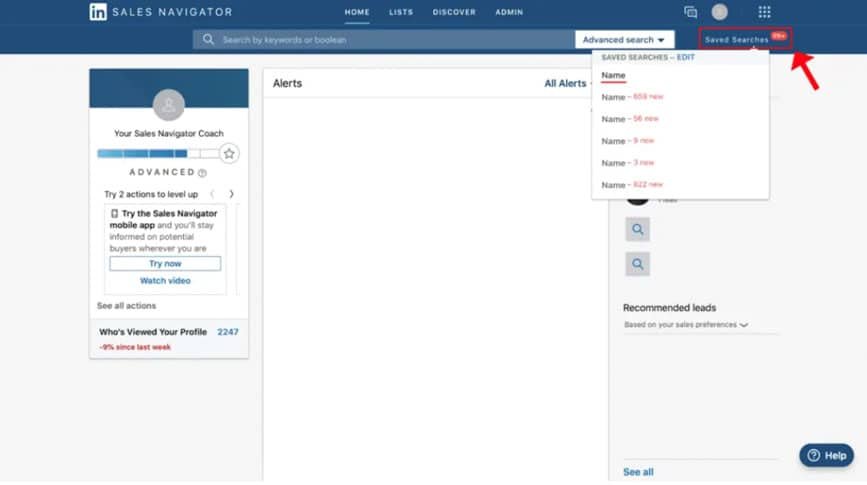867x485 pixels.
Task: Go to the HOME tab
Action: point(357,12)
